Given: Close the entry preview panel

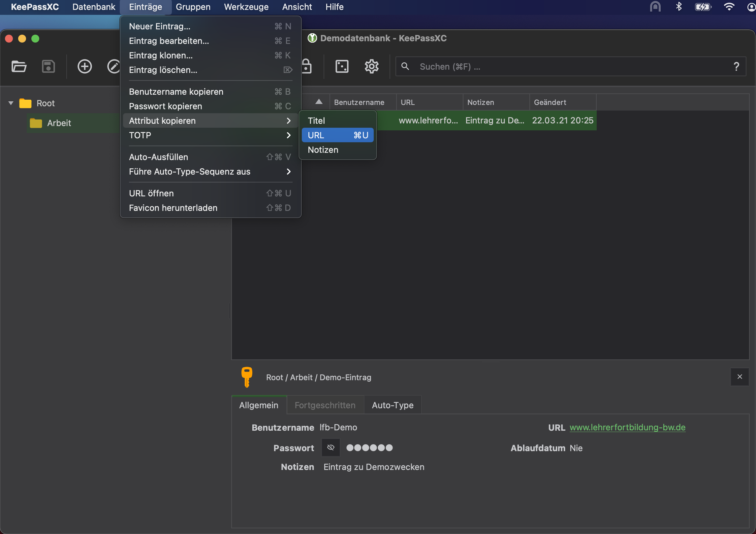Looking at the screenshot, I should 740,377.
